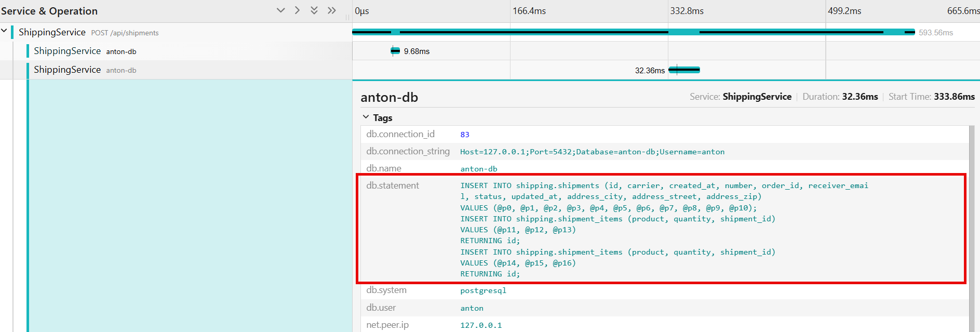Click the 166.4ms timeline tick label

click(529, 11)
